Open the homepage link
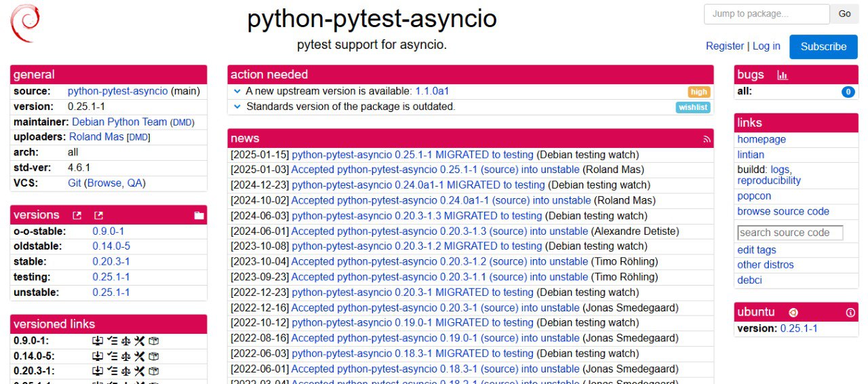 [762, 139]
